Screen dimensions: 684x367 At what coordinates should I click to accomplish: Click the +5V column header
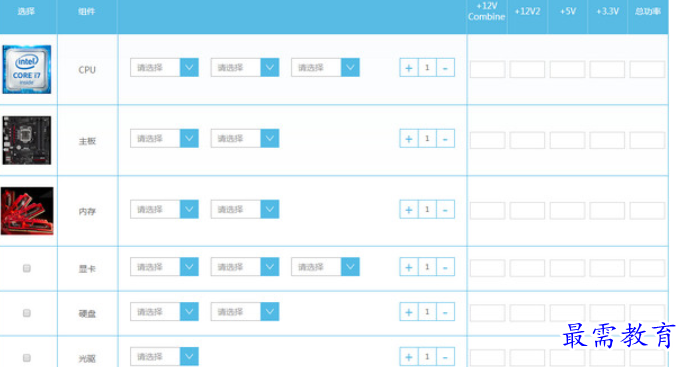click(568, 12)
